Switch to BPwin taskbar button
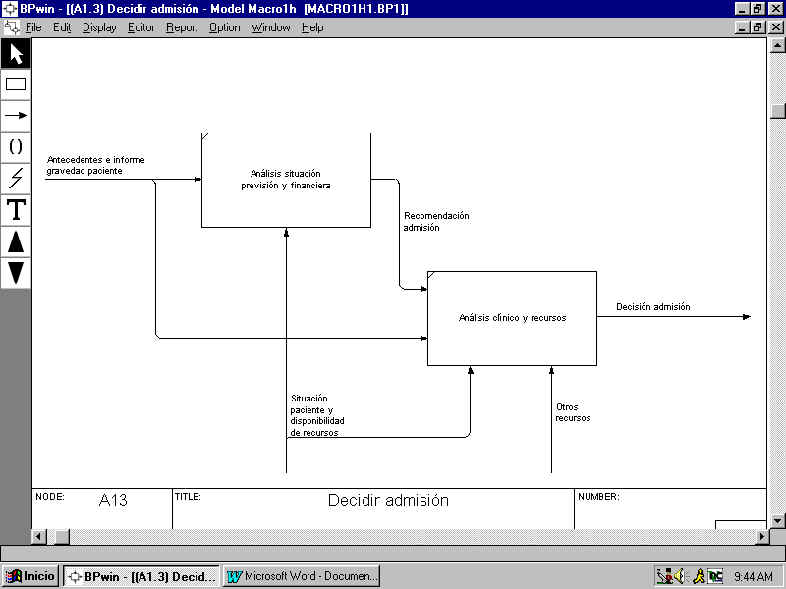The width and height of the screenshot is (786, 589). click(x=141, y=575)
